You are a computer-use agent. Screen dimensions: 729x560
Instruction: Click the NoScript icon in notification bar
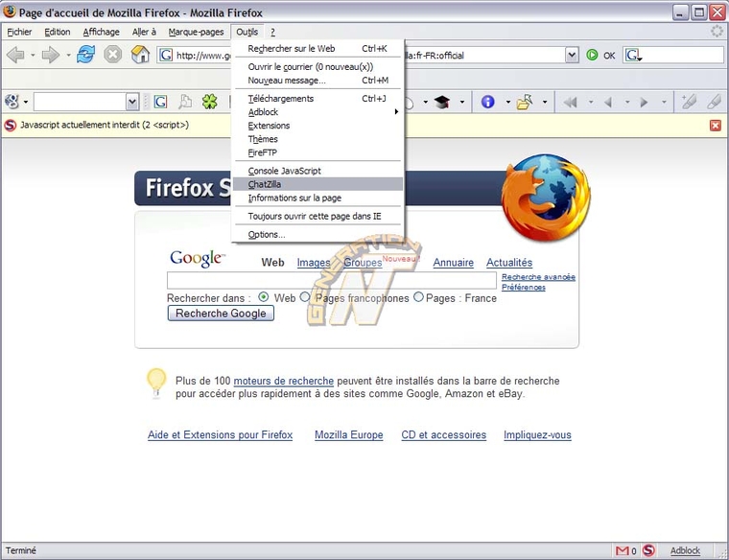(x=10, y=125)
